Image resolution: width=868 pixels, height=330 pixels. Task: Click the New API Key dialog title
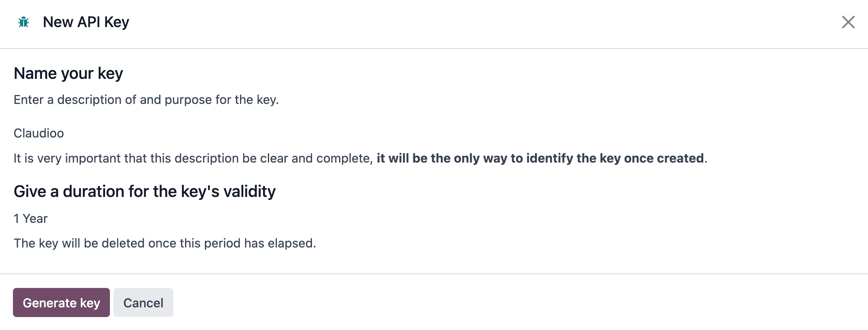[x=86, y=22]
